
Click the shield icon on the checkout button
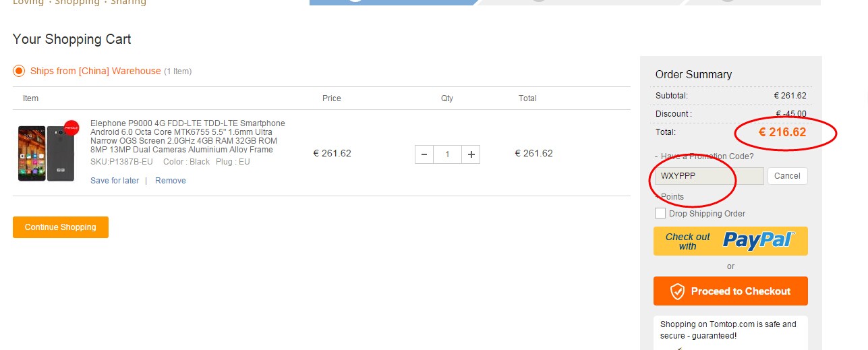click(x=677, y=291)
